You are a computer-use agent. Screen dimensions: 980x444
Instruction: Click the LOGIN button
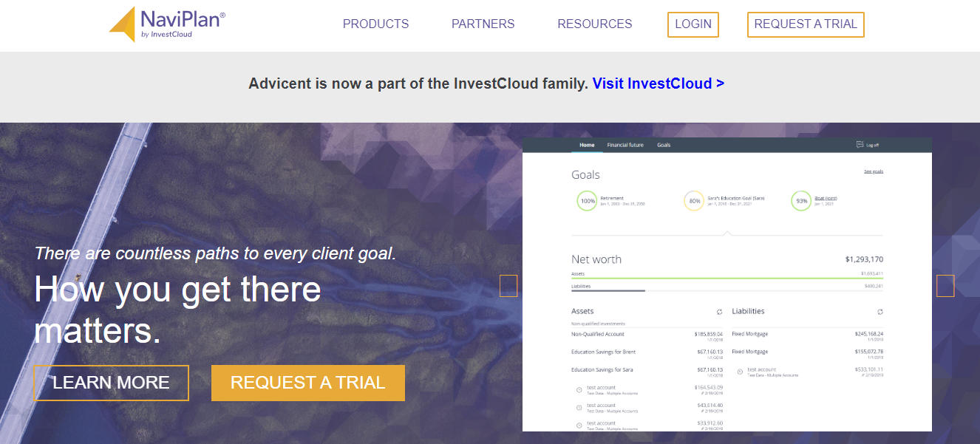[693, 24]
